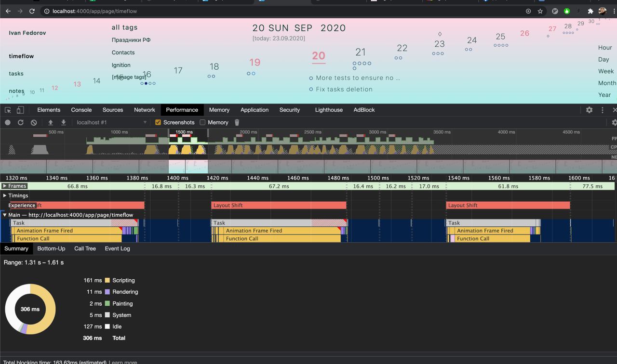The image size is (617, 364).
Task: Start recording with the Record button
Action: [8, 123]
